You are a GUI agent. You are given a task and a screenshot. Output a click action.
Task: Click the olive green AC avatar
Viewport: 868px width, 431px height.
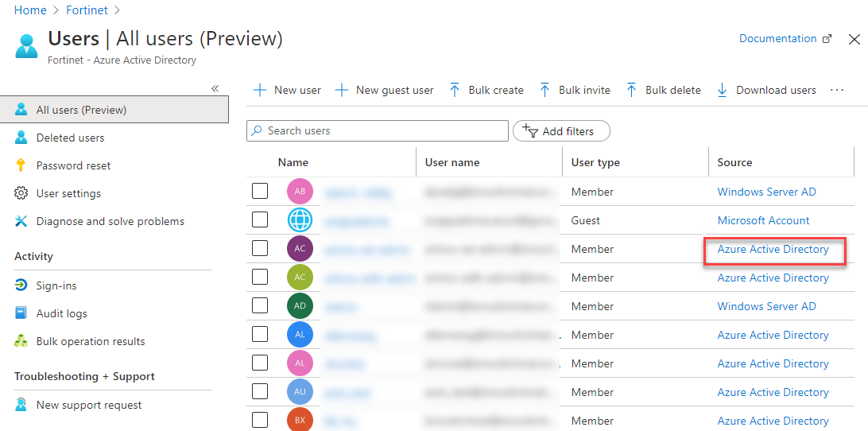click(x=300, y=278)
